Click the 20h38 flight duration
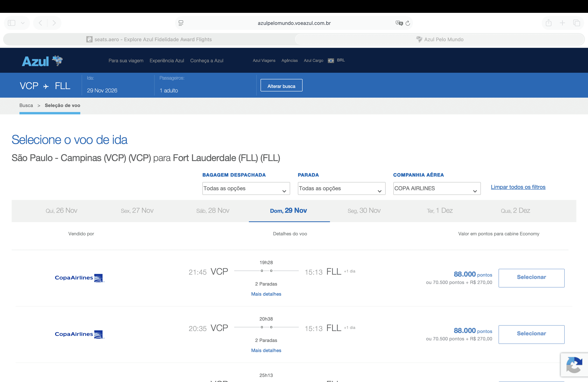 (x=266, y=319)
